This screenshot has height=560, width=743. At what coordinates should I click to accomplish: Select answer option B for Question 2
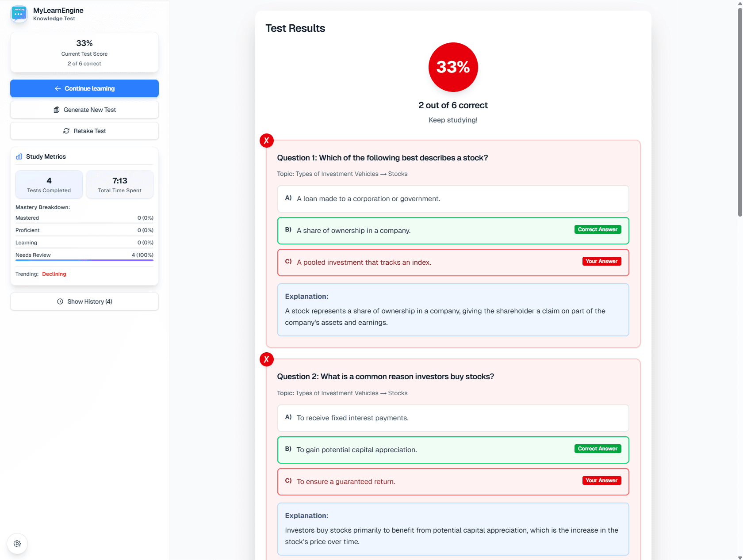point(453,450)
